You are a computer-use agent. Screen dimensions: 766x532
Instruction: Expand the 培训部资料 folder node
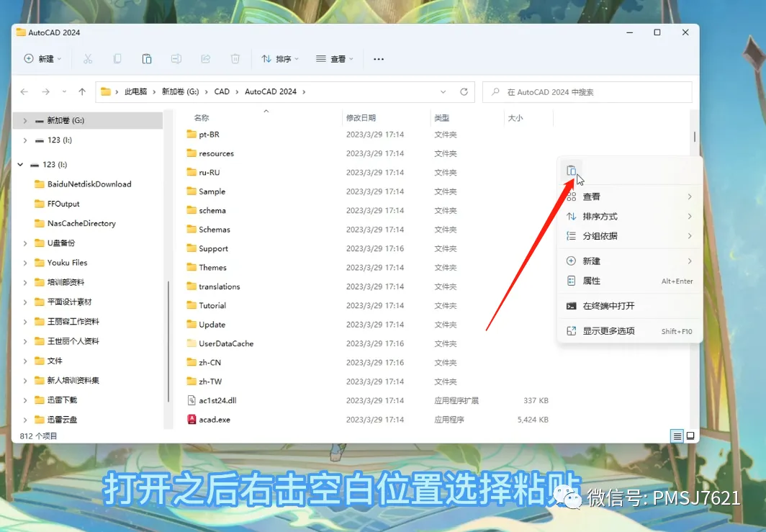pyautogui.click(x=25, y=282)
